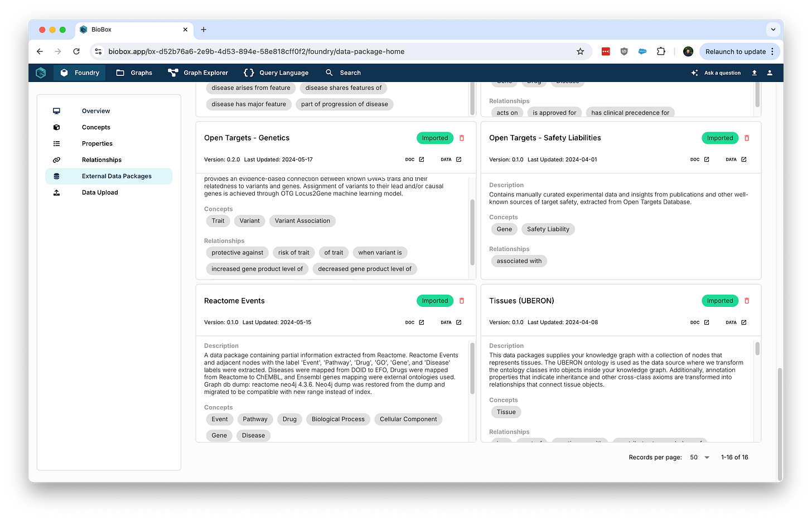Open the Query Language section
812x520 pixels.
tap(276, 73)
